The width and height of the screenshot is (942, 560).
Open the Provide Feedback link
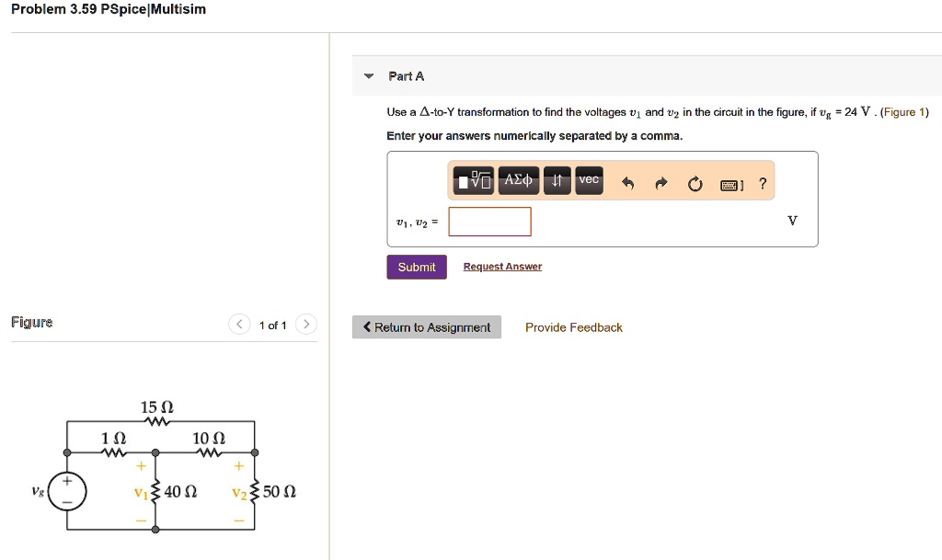point(573,326)
